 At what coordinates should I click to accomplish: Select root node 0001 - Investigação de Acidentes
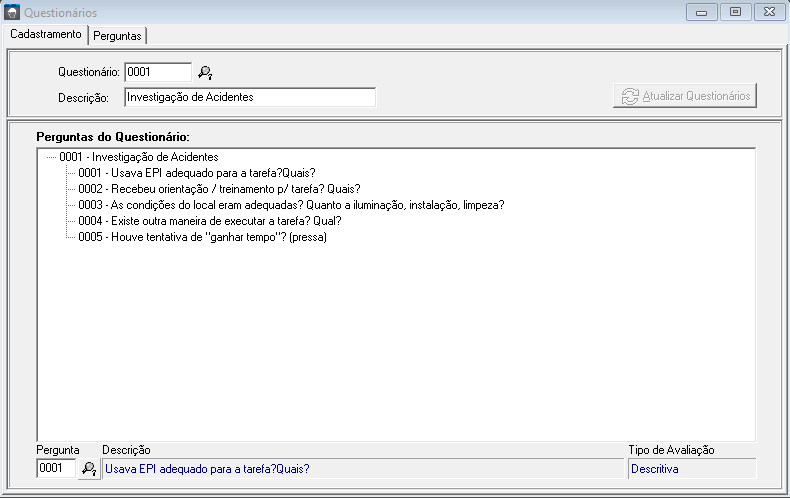[x=138, y=157]
